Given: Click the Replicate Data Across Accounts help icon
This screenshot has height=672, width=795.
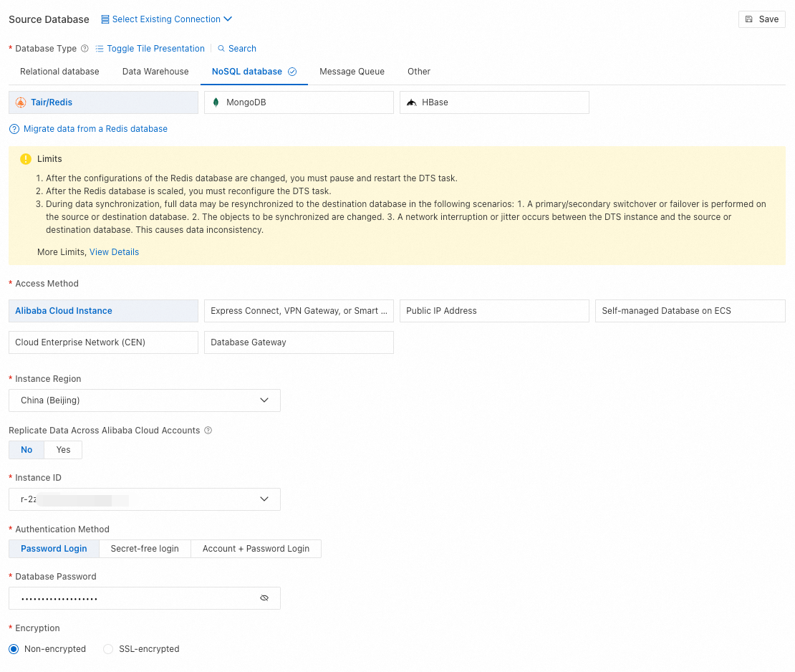Looking at the screenshot, I should pyautogui.click(x=208, y=431).
